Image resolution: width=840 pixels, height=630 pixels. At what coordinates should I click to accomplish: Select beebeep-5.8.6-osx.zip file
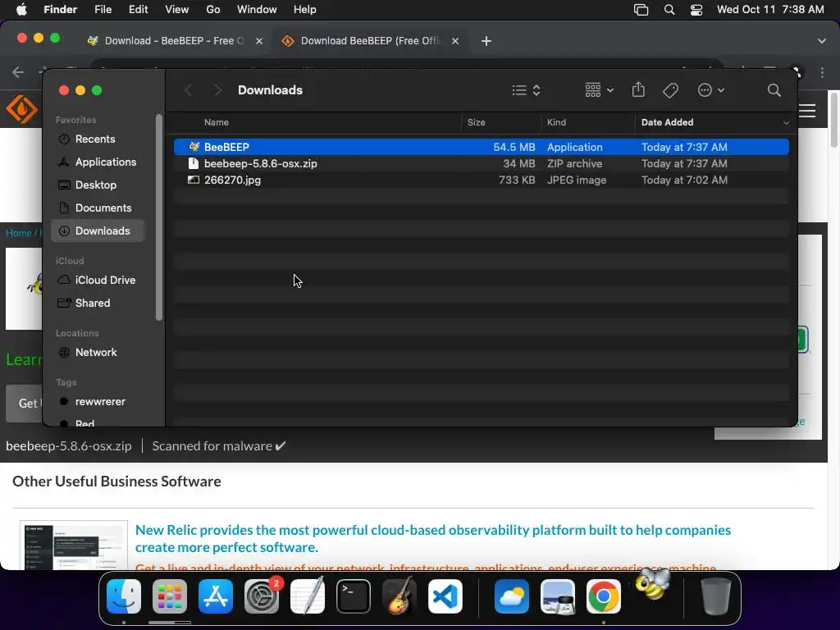[481, 163]
